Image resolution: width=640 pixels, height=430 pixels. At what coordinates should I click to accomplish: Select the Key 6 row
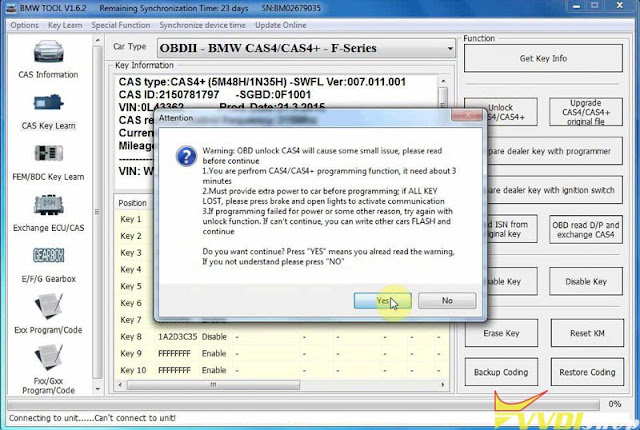135,303
